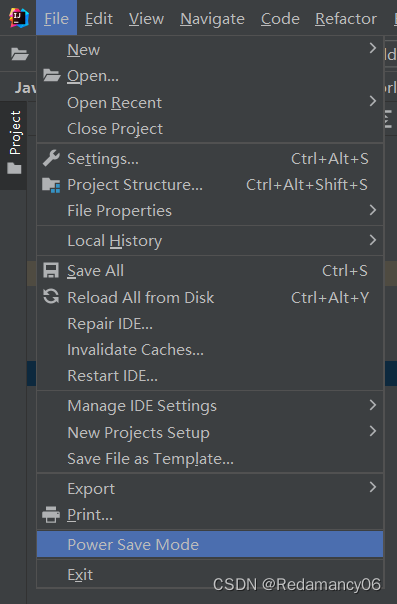397x604 pixels.
Task: Expand the New submenu
Action: (210, 49)
